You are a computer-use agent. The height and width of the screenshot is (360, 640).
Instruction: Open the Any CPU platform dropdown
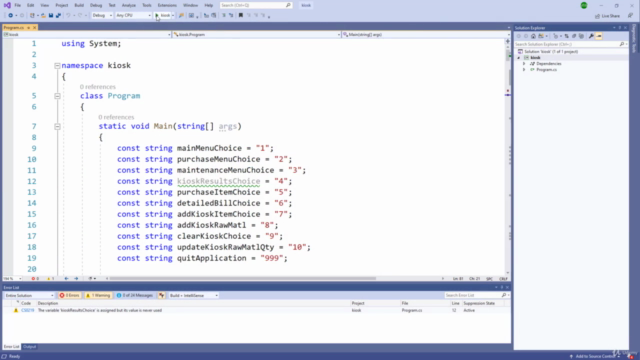tap(133, 16)
